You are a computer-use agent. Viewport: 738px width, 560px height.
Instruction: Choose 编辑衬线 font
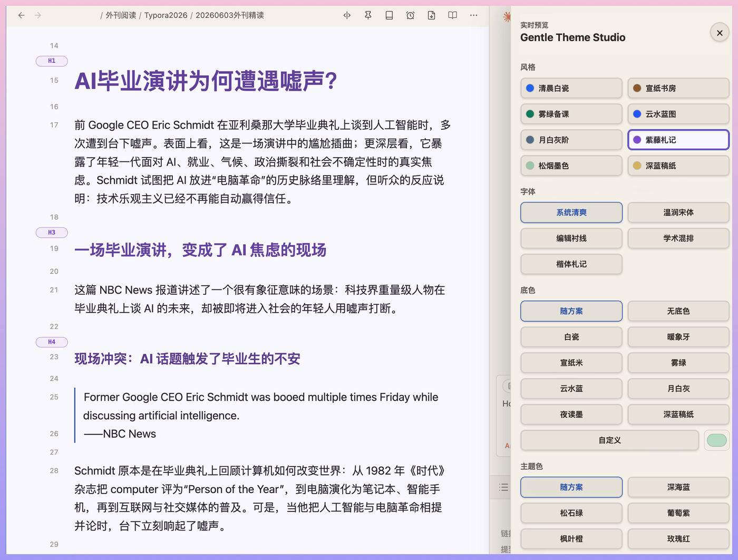pos(571,238)
